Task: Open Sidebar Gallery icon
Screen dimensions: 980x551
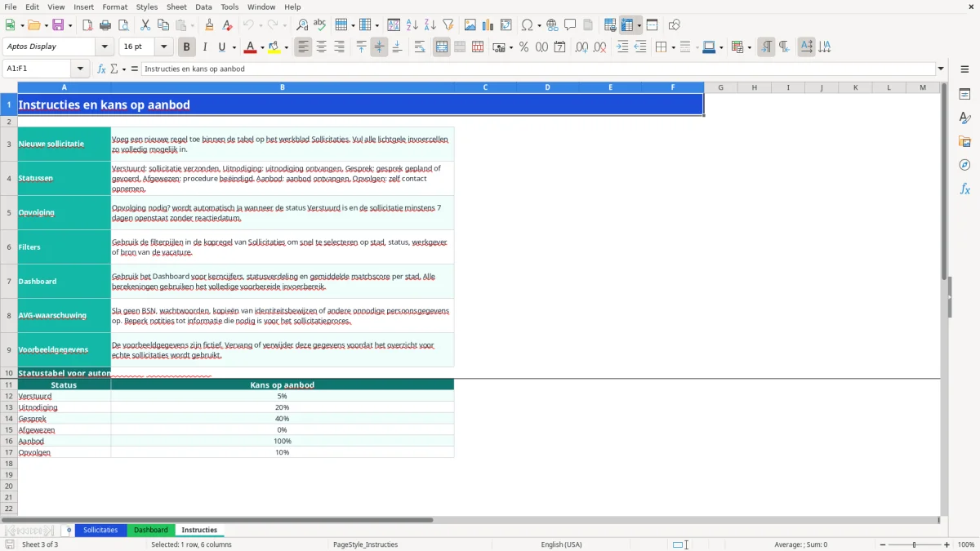Action: [964, 141]
